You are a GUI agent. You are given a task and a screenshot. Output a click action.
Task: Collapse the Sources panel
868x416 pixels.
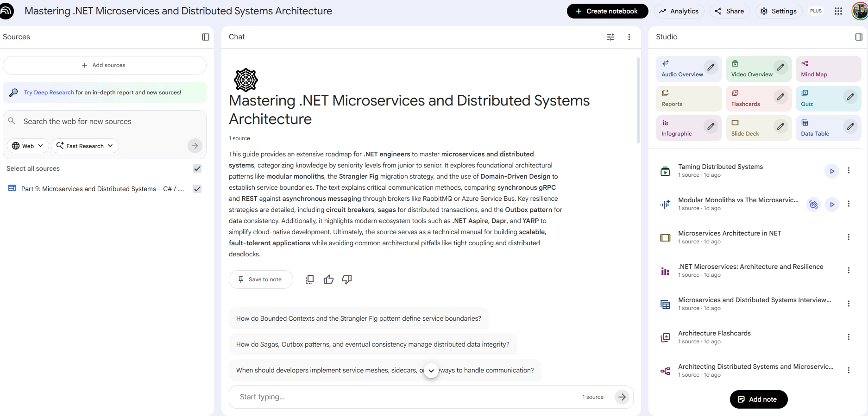tap(206, 37)
